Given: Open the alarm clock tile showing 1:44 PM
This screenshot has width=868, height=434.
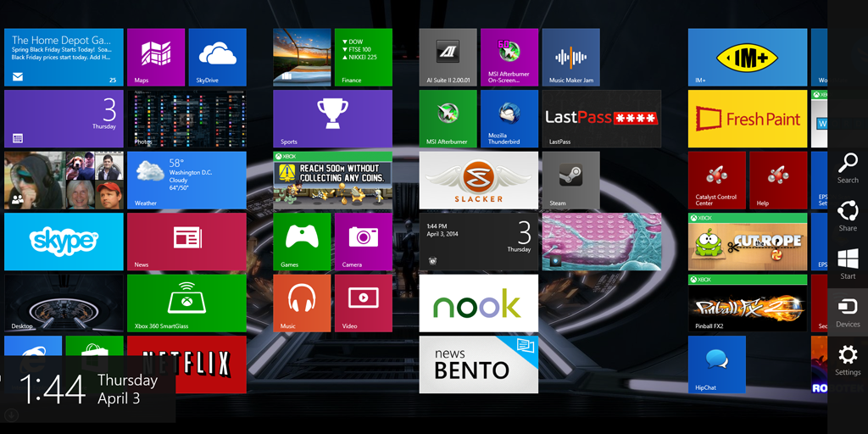Looking at the screenshot, I should [x=479, y=242].
